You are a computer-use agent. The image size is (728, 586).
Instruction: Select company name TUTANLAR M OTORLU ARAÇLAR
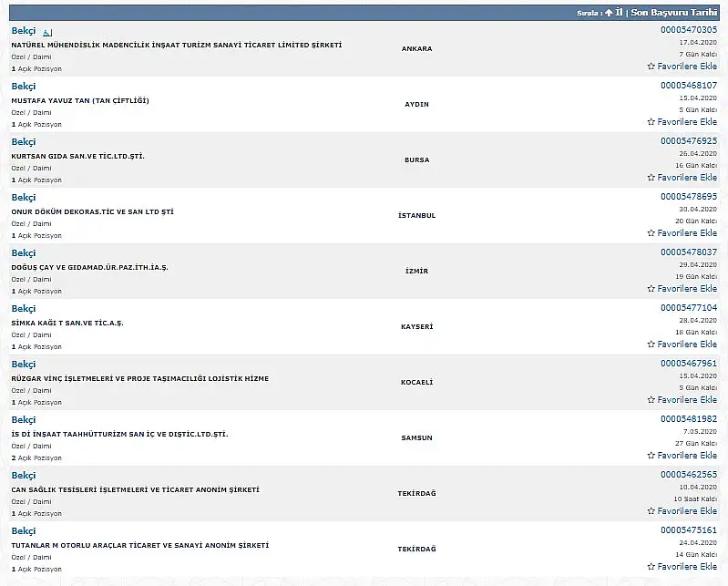(139, 546)
